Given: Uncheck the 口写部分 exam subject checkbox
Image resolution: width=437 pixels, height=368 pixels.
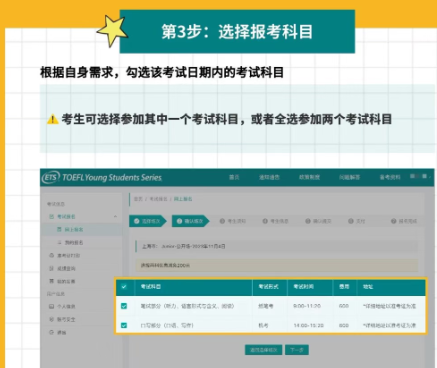Looking at the screenshot, I should 124,325.
